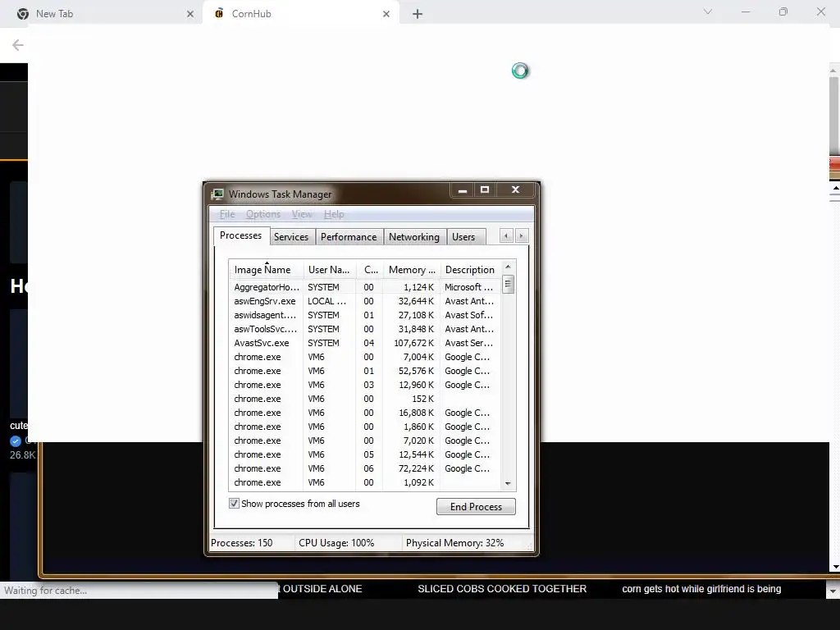Select the aswToolsSvc process row

point(365,329)
